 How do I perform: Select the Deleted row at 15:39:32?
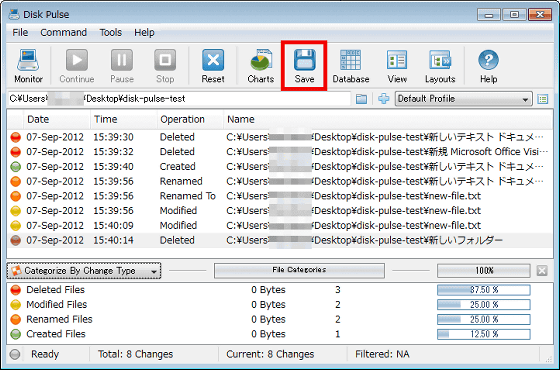click(x=280, y=152)
